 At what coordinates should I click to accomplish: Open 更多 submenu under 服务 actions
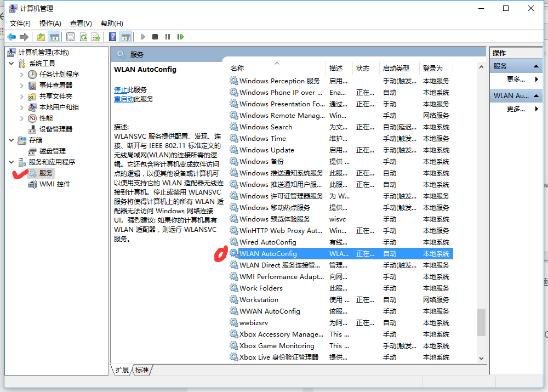click(516, 79)
